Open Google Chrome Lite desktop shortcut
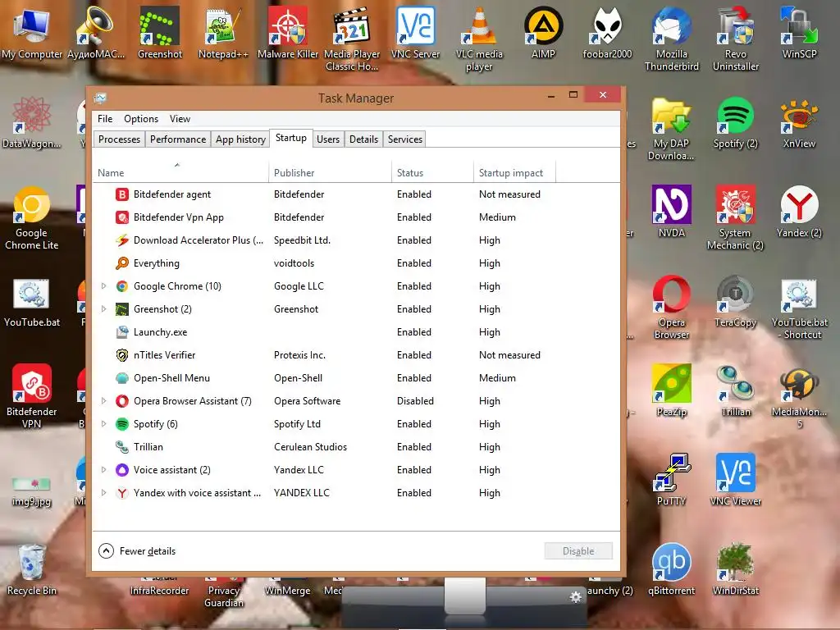840x630 pixels. [32, 218]
